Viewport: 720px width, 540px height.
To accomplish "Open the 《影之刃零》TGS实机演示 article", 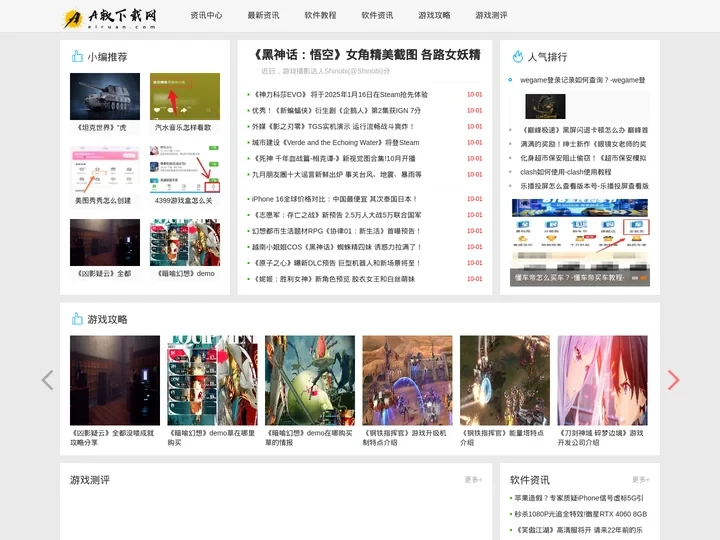I will point(333,126).
